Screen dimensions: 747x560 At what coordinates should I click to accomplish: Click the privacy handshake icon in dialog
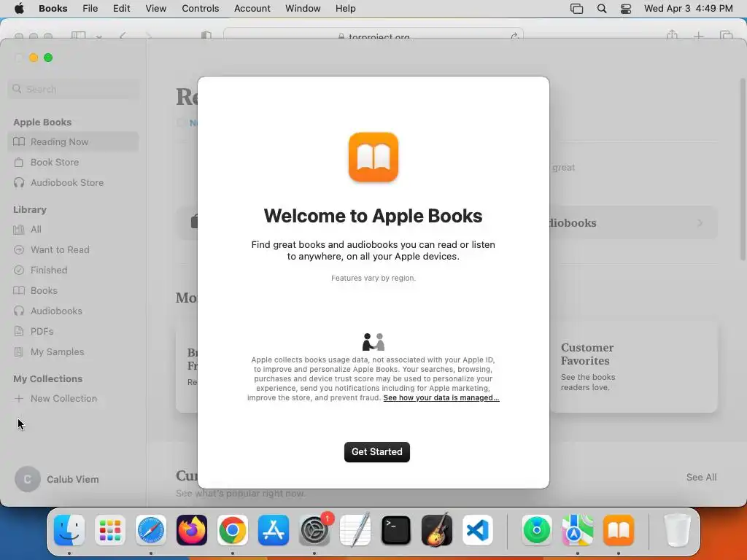373,342
